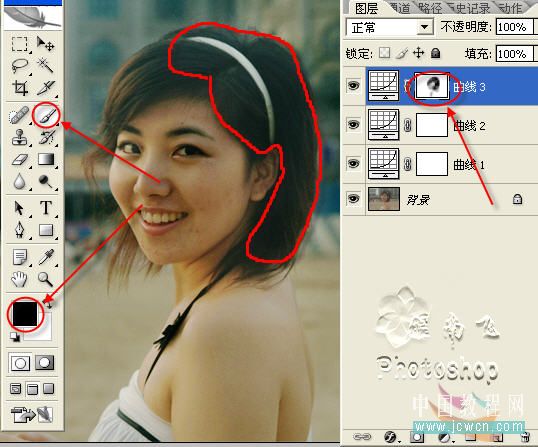Hide the 曲线 3 layer
Image resolution: width=538 pixels, height=447 pixels.
point(353,85)
